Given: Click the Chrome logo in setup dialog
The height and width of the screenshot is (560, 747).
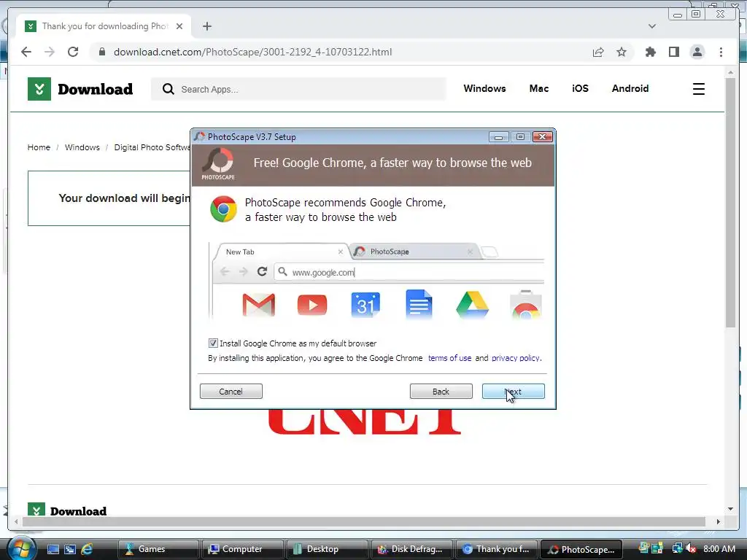Looking at the screenshot, I should 223,209.
